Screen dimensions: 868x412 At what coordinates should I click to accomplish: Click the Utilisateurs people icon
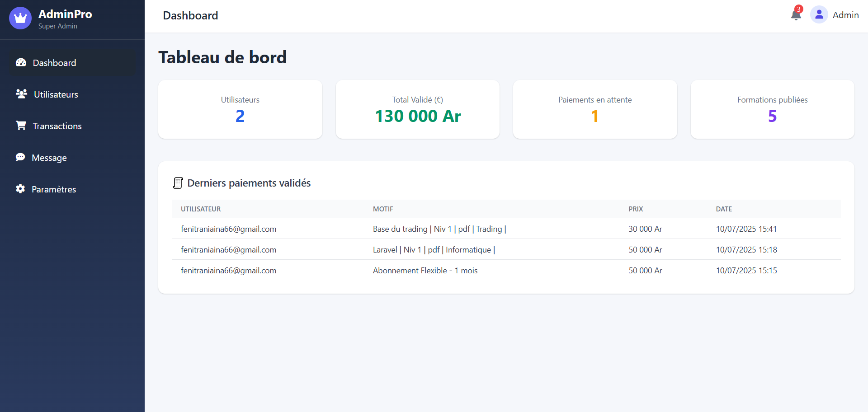[21, 94]
